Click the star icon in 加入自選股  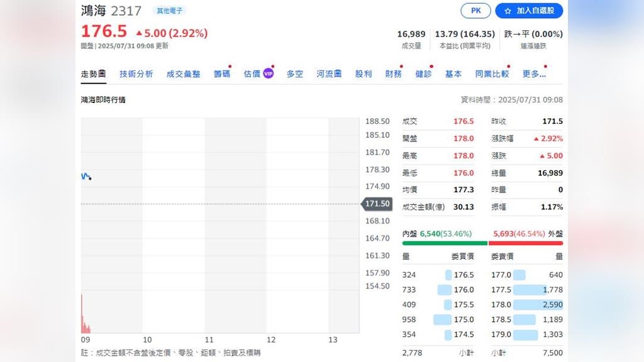pyautogui.click(x=508, y=11)
